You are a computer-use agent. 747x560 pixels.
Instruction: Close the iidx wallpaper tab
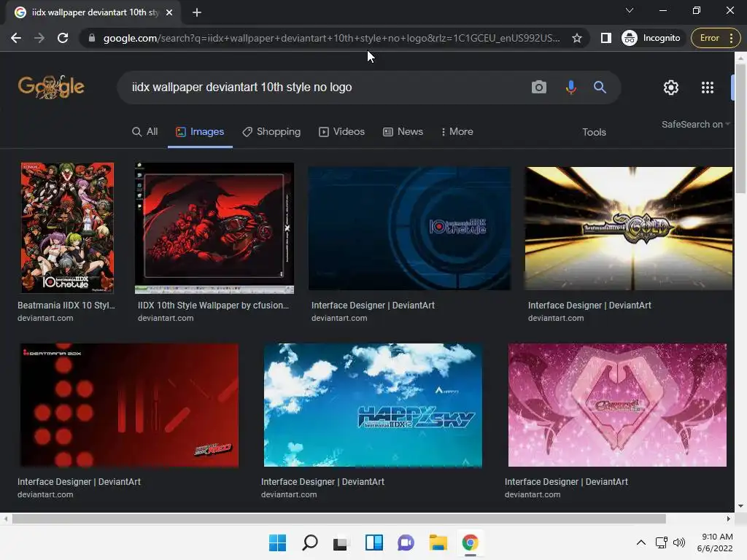(169, 13)
